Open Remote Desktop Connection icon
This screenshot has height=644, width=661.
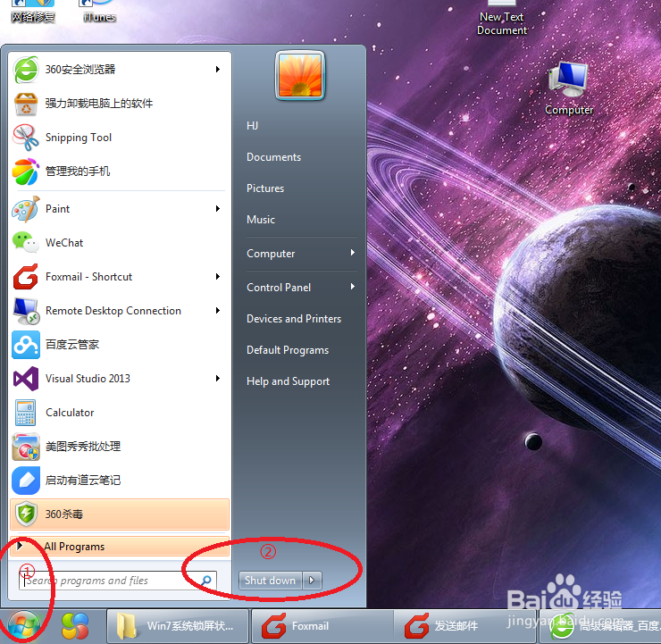(x=26, y=311)
